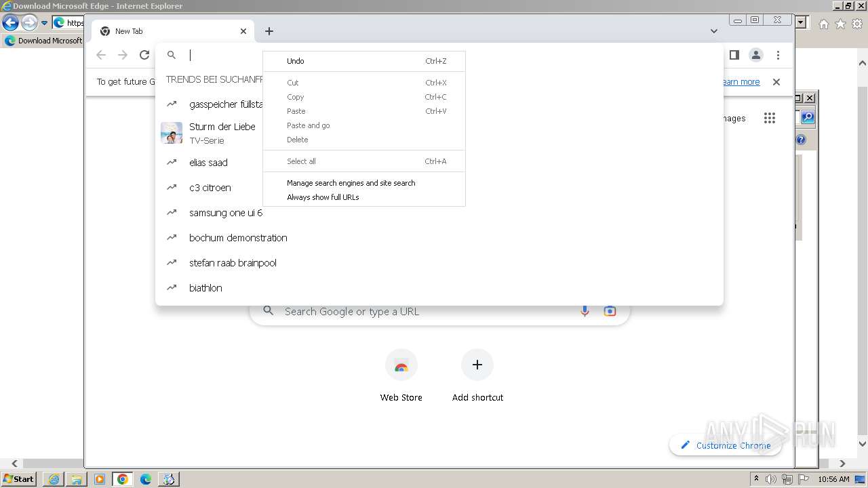Image resolution: width=868 pixels, height=488 pixels.
Task: Choose Delete in the context menu
Action: 364,140
